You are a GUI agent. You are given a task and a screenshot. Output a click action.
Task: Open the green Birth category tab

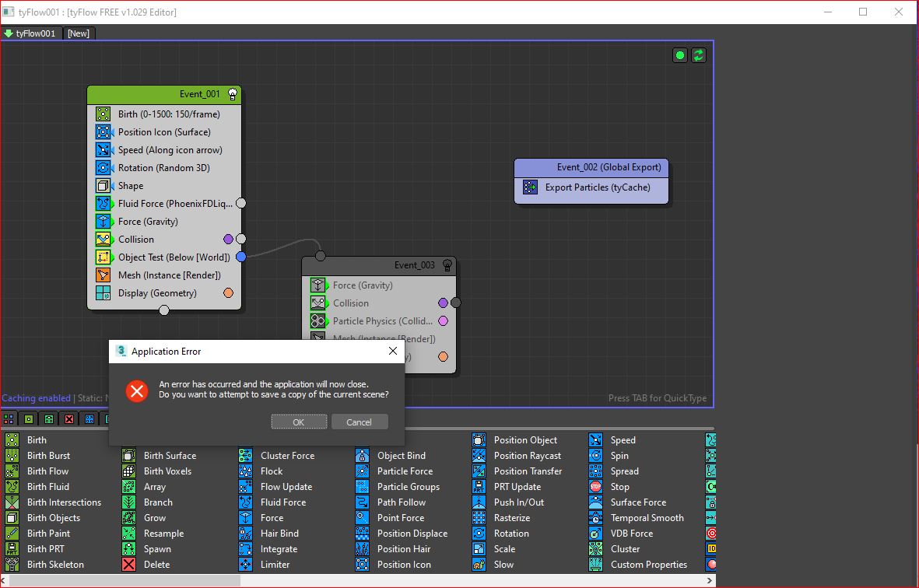tap(29, 418)
